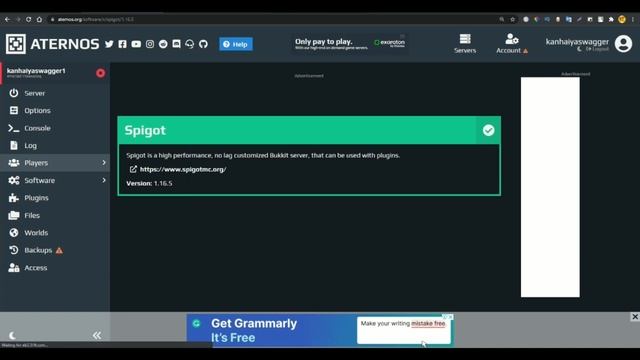Screen dimensions: 640x360
Task: Click the Spigot selected checkmark icon
Action: (x=488, y=130)
